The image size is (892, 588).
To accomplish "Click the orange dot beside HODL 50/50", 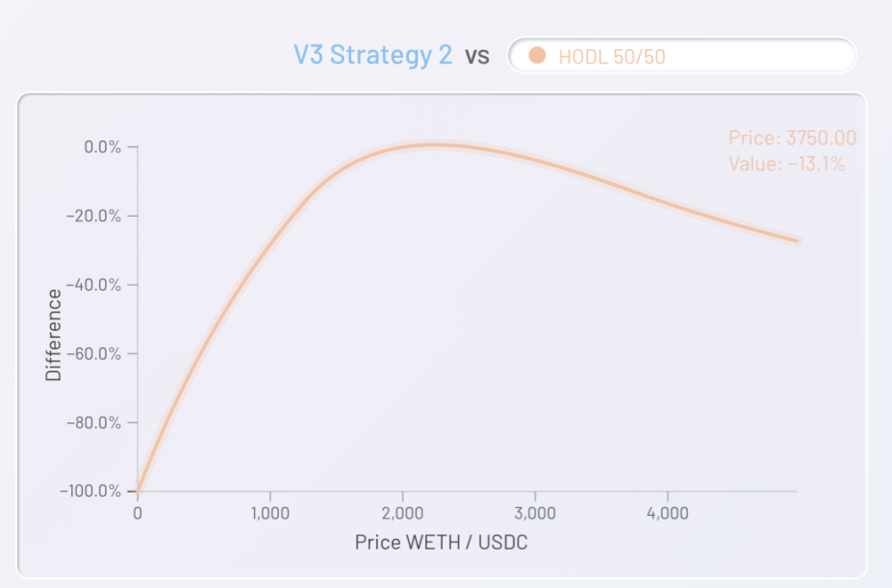I will [x=537, y=56].
